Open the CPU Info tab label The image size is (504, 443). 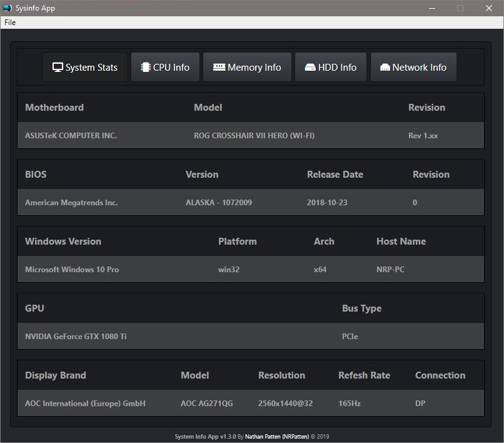click(x=171, y=67)
